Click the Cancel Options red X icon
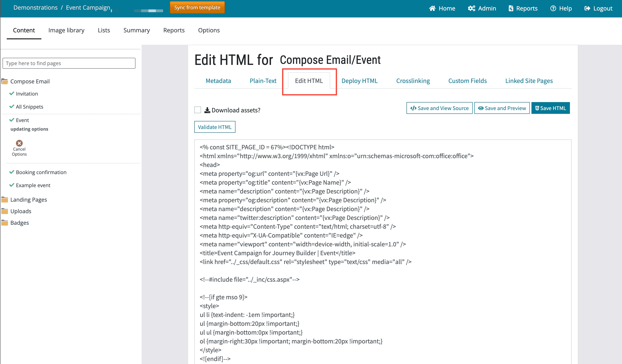This screenshot has width=622, height=364. [x=19, y=143]
